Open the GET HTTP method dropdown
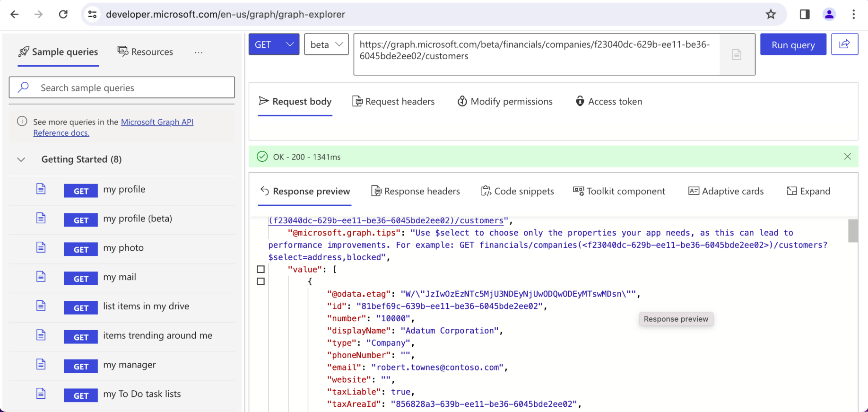 pos(274,44)
